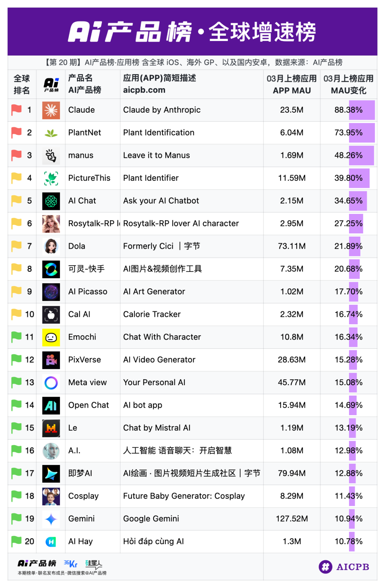Click the green flag beside rank 20

pyautogui.click(x=16, y=541)
